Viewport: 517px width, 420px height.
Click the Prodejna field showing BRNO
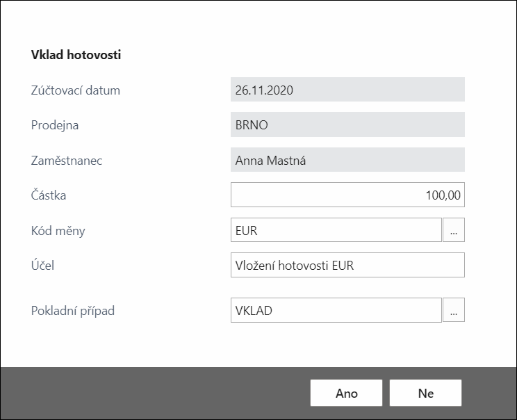click(347, 124)
